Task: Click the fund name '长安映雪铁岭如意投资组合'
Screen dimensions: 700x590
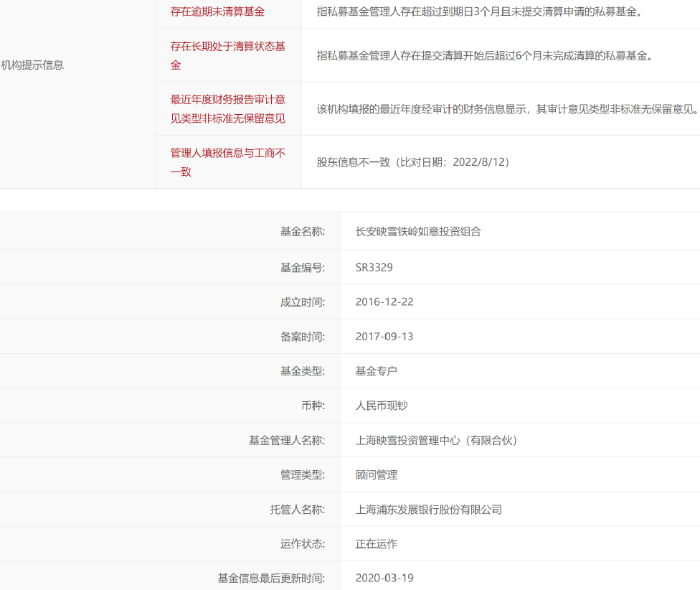Action: pyautogui.click(x=418, y=231)
